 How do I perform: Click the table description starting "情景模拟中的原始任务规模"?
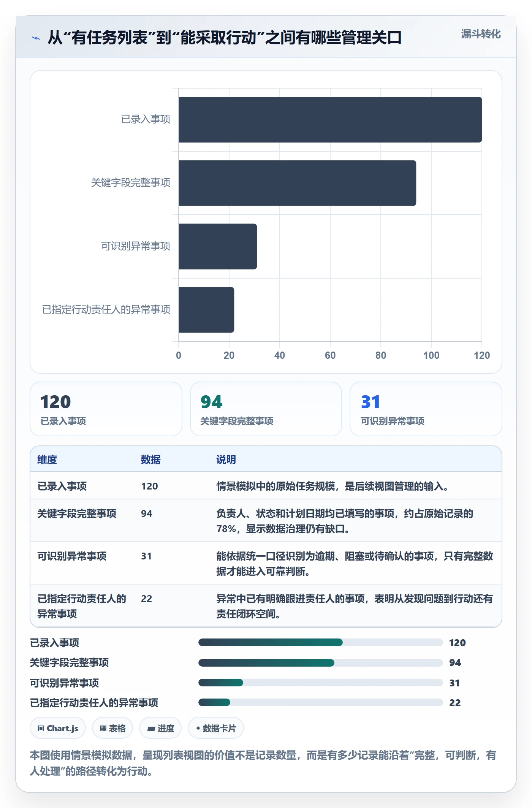click(x=332, y=486)
